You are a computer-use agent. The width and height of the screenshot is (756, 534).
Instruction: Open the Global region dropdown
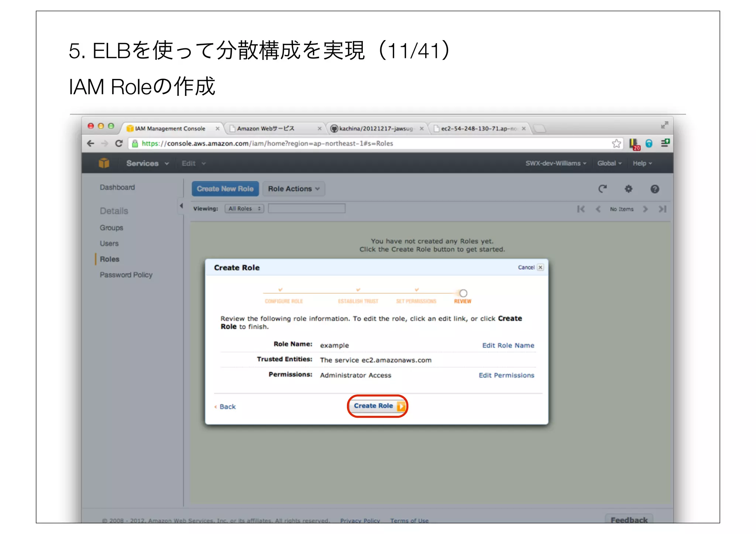[609, 163]
